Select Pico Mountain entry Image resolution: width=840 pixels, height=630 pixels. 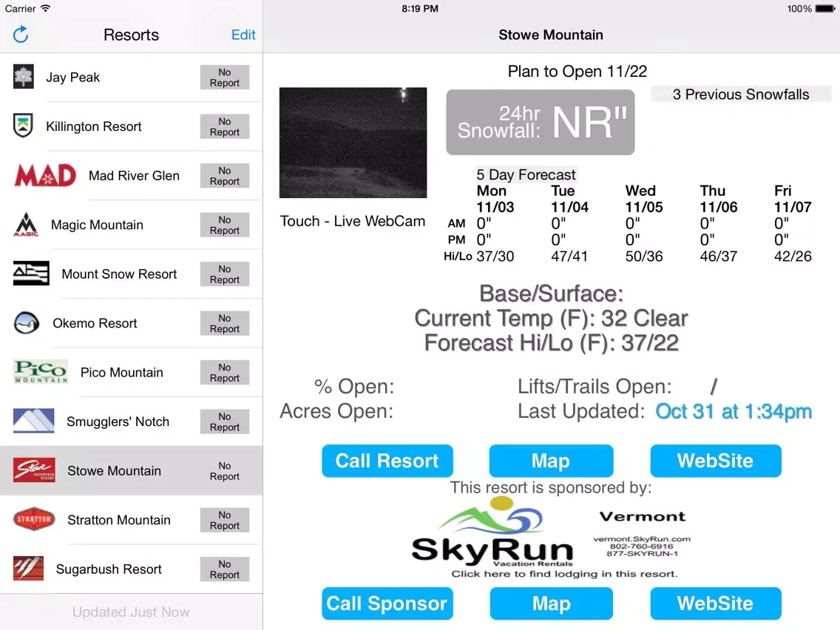click(132, 373)
